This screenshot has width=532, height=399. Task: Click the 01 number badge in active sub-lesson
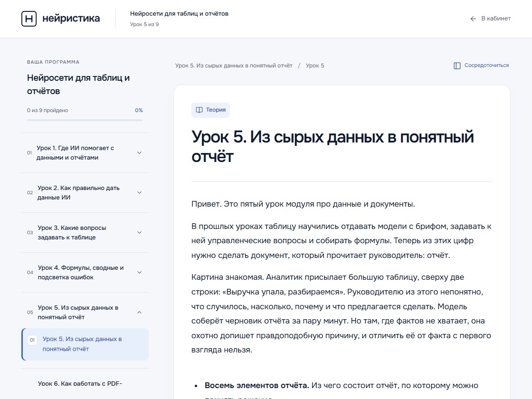point(32,340)
